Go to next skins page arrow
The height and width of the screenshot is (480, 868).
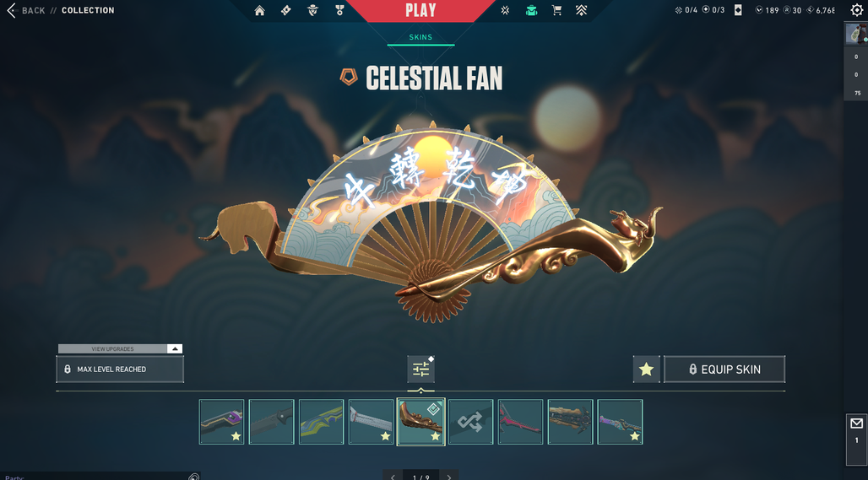point(449,476)
